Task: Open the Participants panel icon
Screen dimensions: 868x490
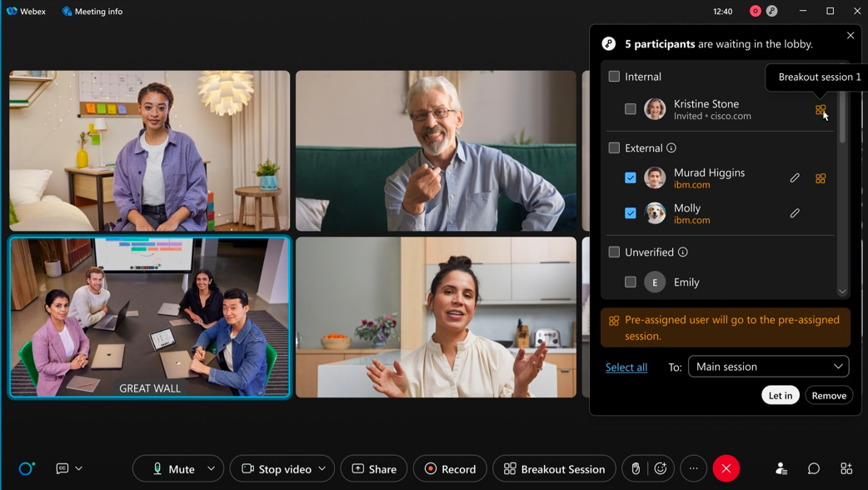Action: 781,469
